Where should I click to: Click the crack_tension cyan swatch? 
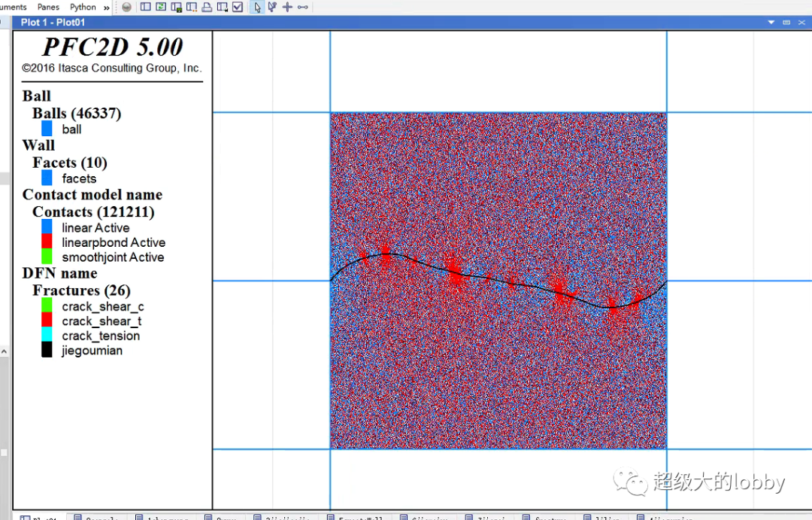(47, 334)
